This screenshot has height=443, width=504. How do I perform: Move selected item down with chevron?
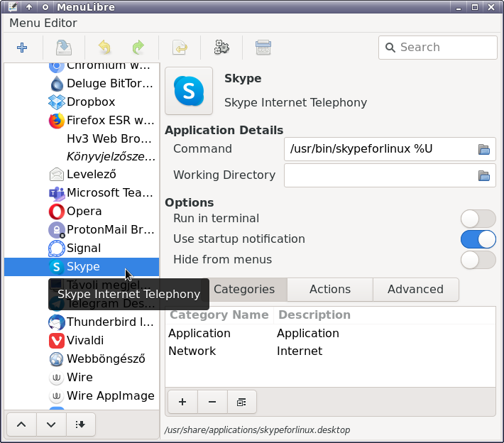click(x=51, y=425)
